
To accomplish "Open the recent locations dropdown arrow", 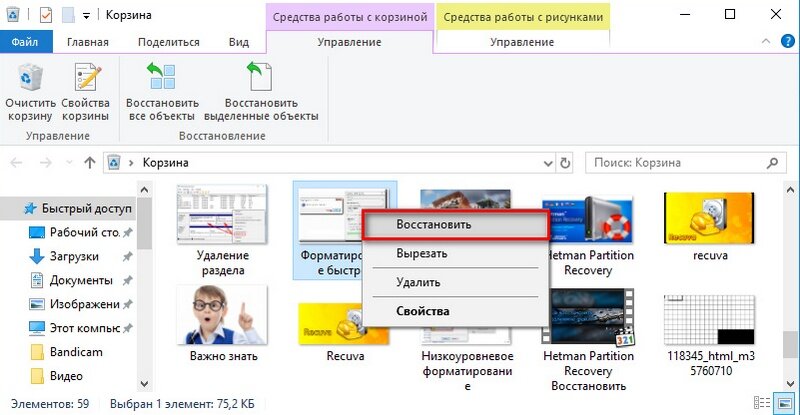I will [69, 163].
